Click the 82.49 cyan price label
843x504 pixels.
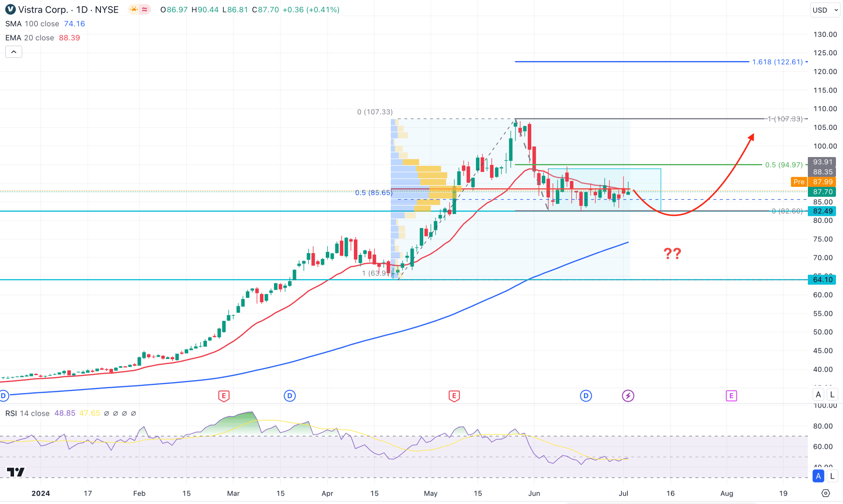(x=822, y=211)
